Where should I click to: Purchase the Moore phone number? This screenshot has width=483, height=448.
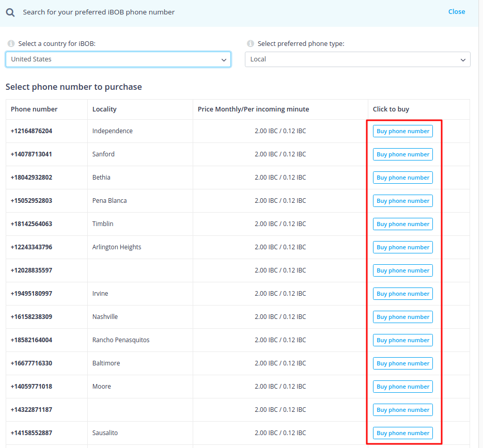403,387
